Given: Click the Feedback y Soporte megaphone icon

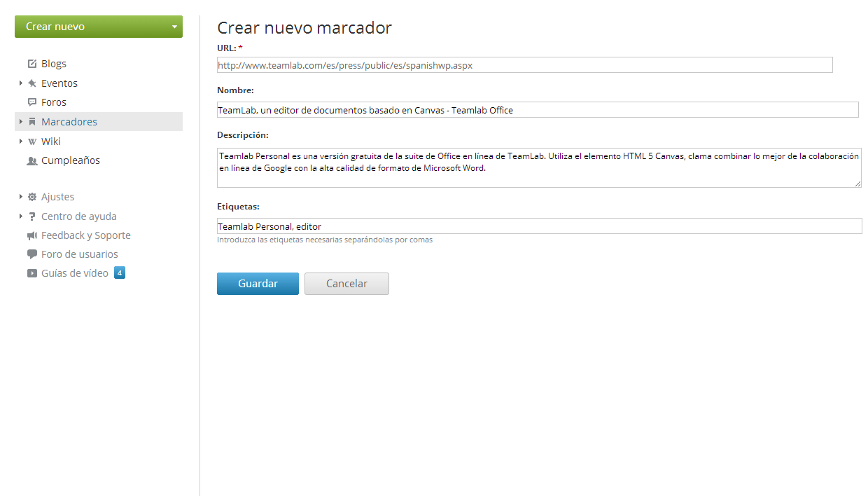Looking at the screenshot, I should [32, 235].
